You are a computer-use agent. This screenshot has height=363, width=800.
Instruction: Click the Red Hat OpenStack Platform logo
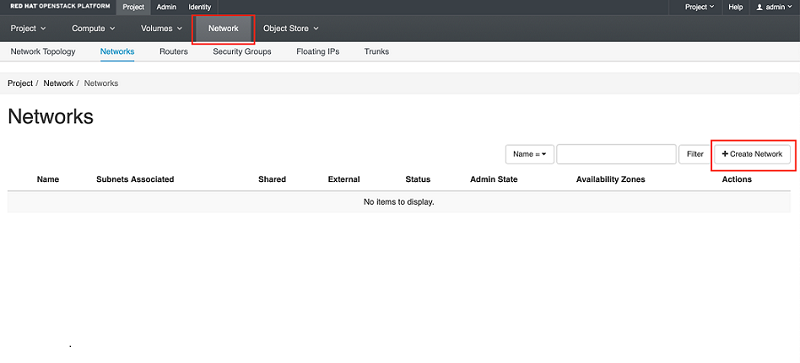pyautogui.click(x=60, y=7)
